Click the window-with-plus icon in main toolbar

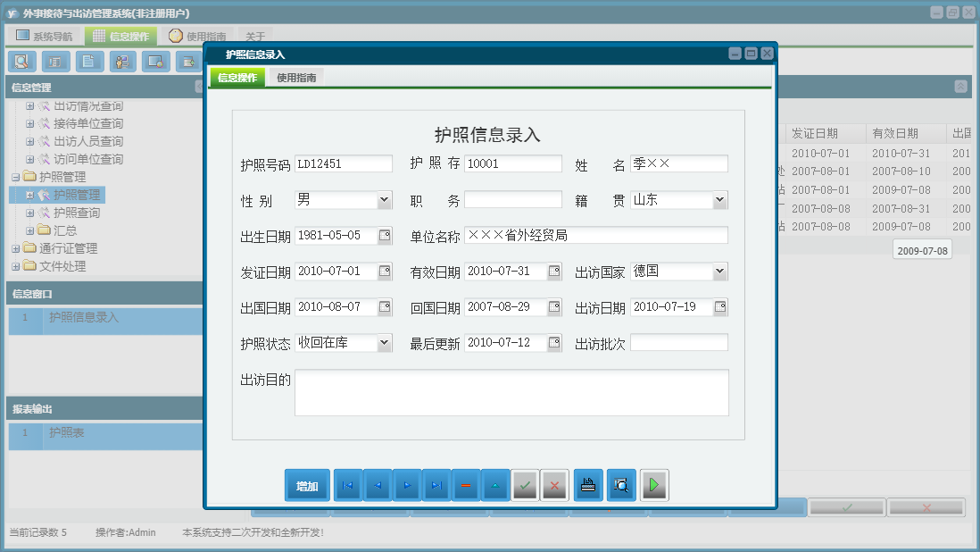coord(188,62)
